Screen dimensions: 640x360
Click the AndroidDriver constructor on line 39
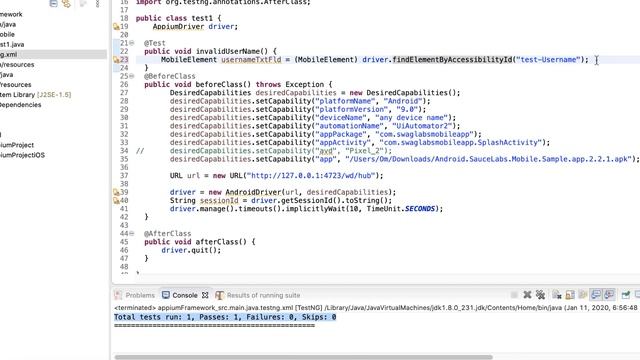pyautogui.click(x=253, y=192)
